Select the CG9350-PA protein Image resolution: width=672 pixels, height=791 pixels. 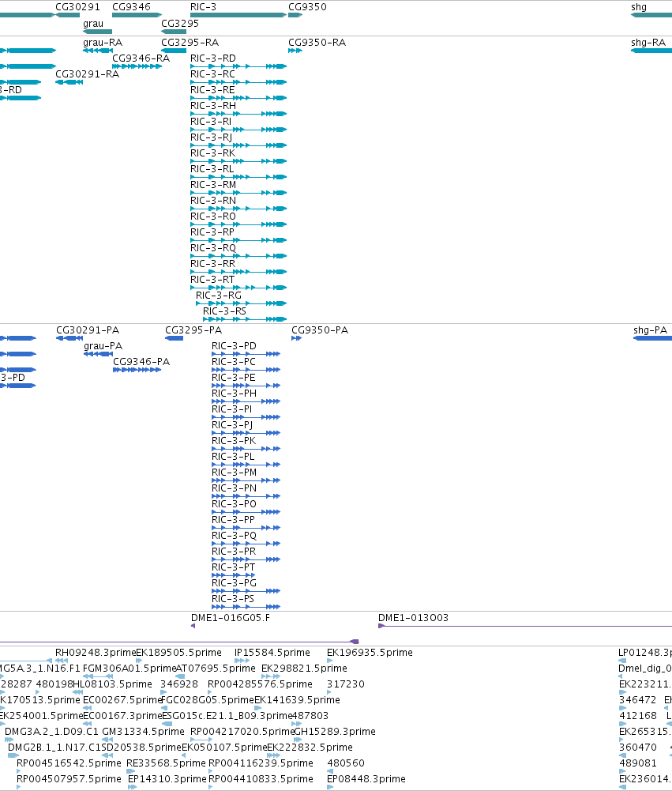296,338
